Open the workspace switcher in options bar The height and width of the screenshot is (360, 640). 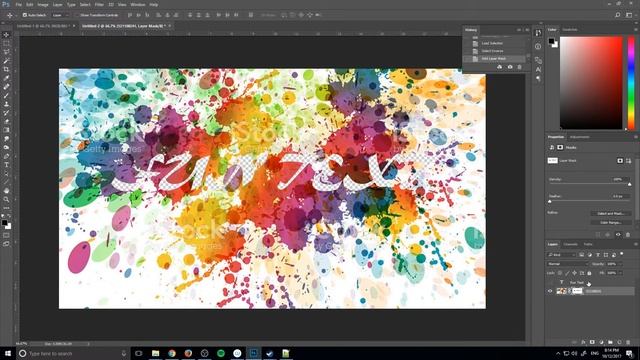(629, 15)
